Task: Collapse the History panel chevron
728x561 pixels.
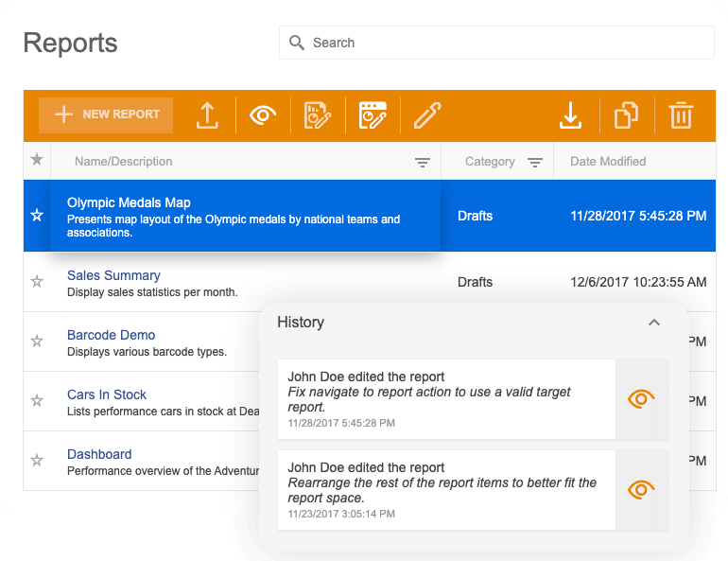Action: 653,323
